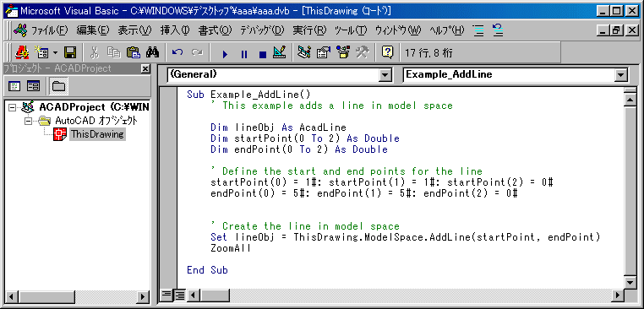The height and width of the screenshot is (309, 644).
Task: Click the comment 'Create the line in model space'
Action: tap(305, 226)
